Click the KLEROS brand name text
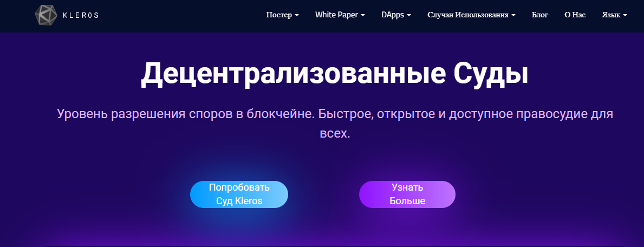Image resolution: width=644 pixels, height=247 pixels. pos(81,15)
